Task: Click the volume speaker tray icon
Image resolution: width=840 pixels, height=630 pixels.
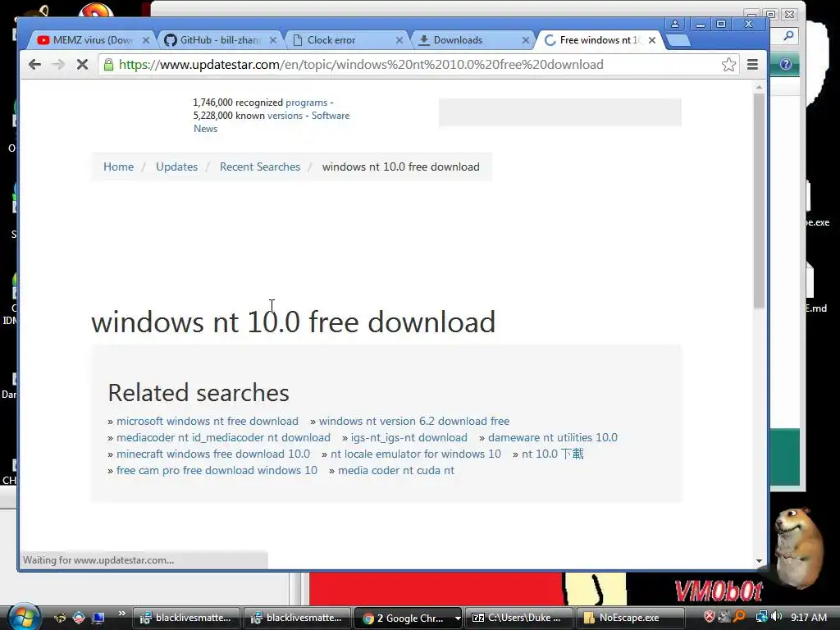Action: [776, 617]
